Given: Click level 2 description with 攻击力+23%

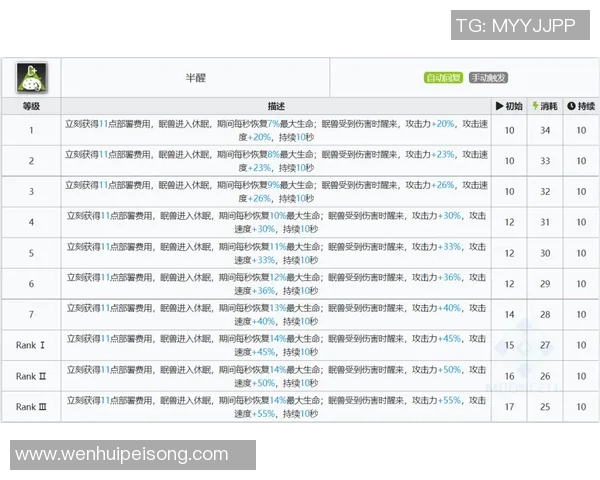Looking at the screenshot, I should coord(276,161).
